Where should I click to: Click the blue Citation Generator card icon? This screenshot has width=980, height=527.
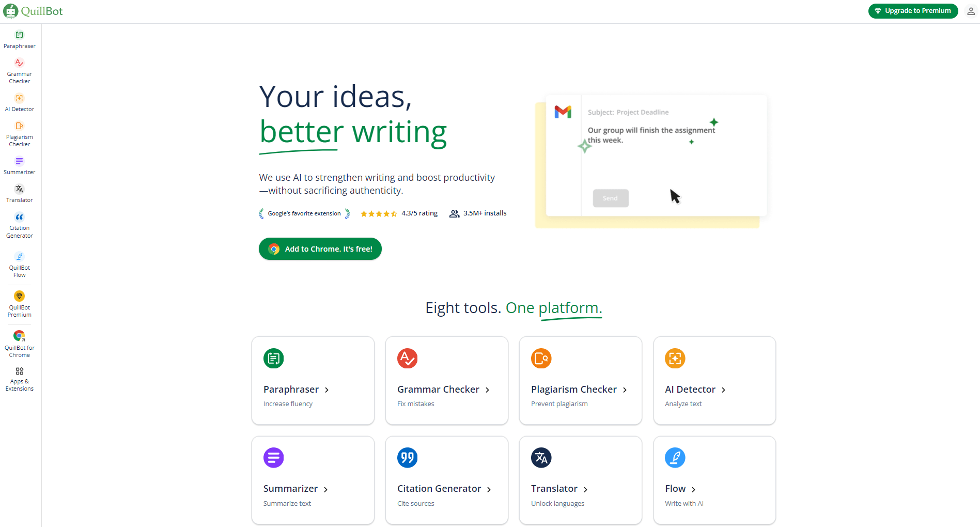pos(407,457)
